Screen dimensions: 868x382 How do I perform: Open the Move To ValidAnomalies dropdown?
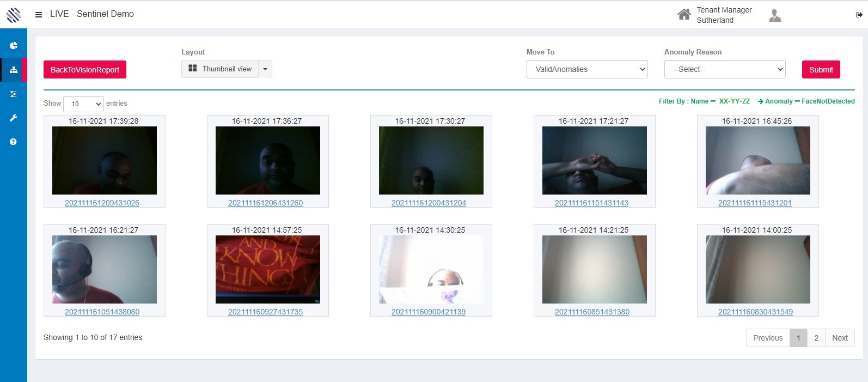(586, 69)
